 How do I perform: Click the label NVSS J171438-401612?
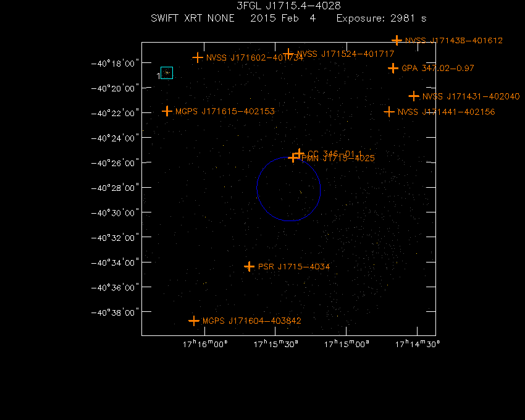(454, 41)
